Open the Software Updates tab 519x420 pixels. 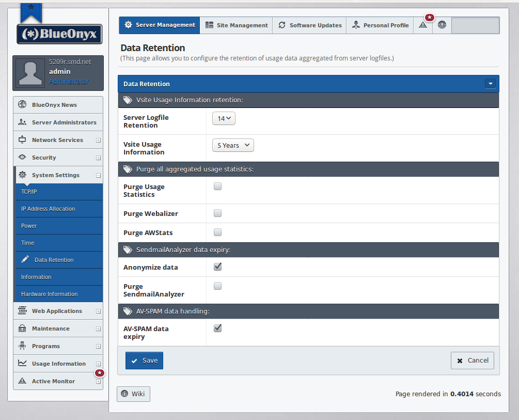[x=309, y=25]
